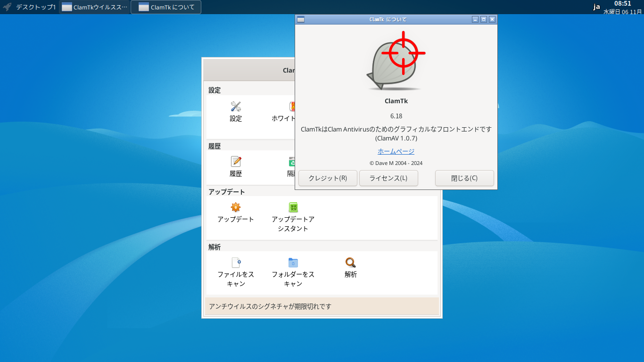Open the partially hidden ホワイトリスト icon
Image resolution: width=644 pixels, height=362 pixels.
pos(292,107)
